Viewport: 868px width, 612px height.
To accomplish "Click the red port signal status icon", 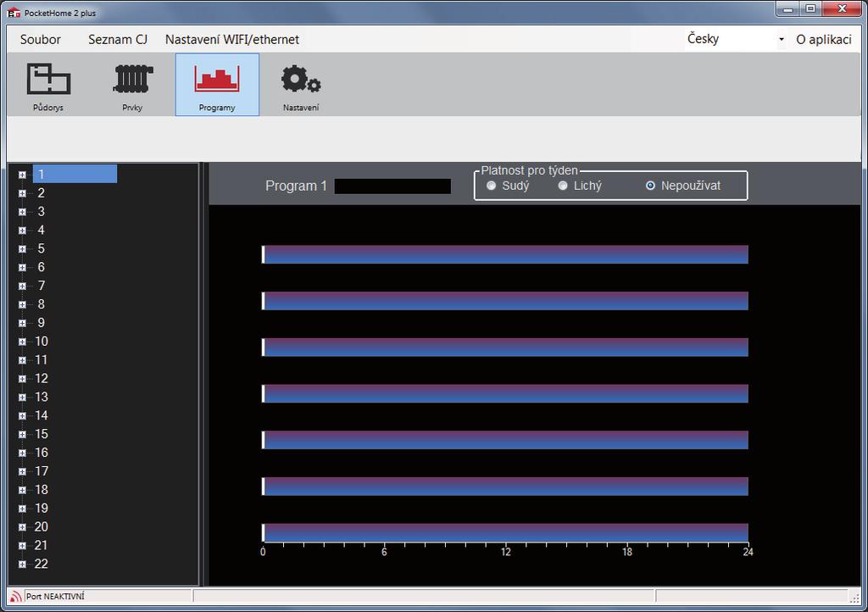I will pyautogui.click(x=16, y=596).
